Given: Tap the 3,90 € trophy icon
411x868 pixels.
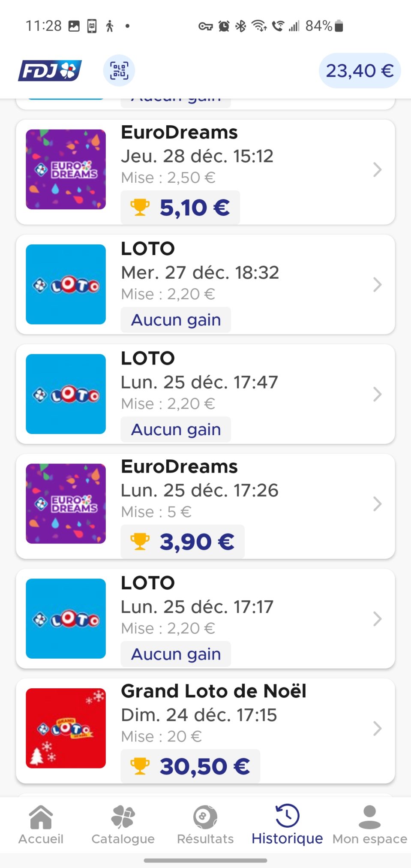Looking at the screenshot, I should [x=140, y=542].
